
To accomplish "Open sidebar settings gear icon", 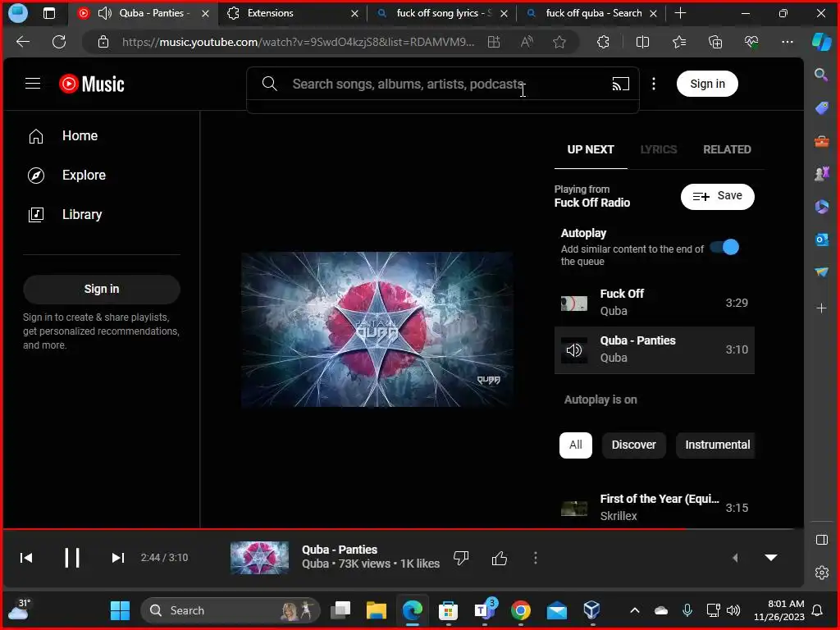I will (x=821, y=573).
